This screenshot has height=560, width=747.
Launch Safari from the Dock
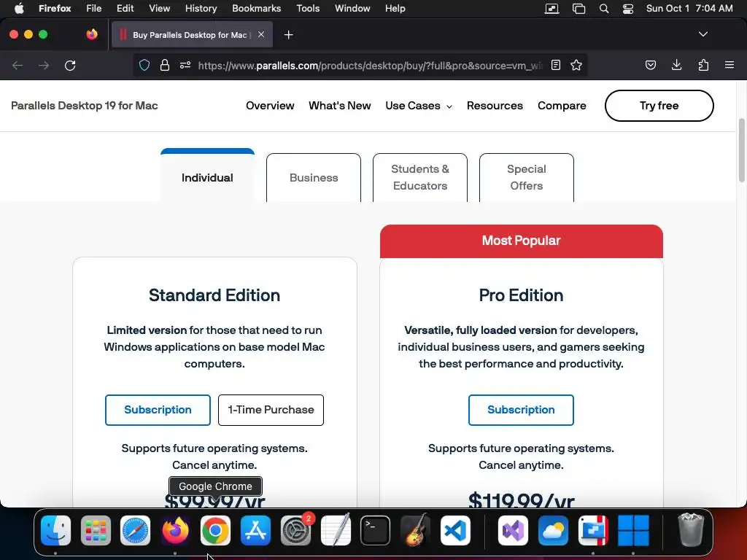pyautogui.click(x=135, y=530)
